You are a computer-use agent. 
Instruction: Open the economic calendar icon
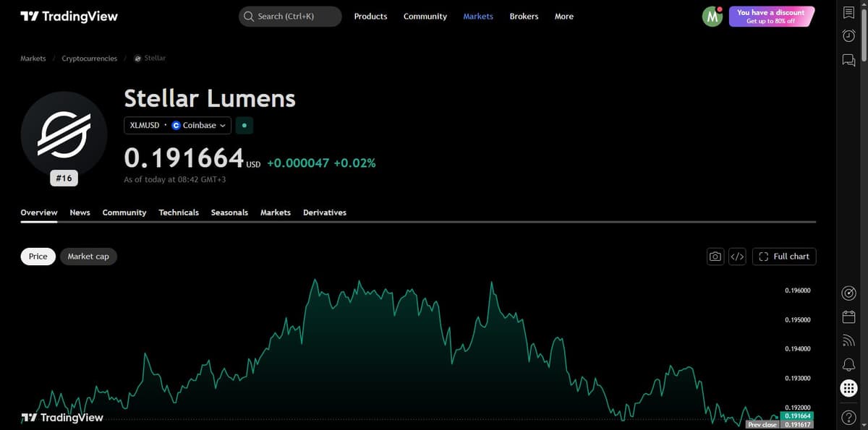[849, 317]
